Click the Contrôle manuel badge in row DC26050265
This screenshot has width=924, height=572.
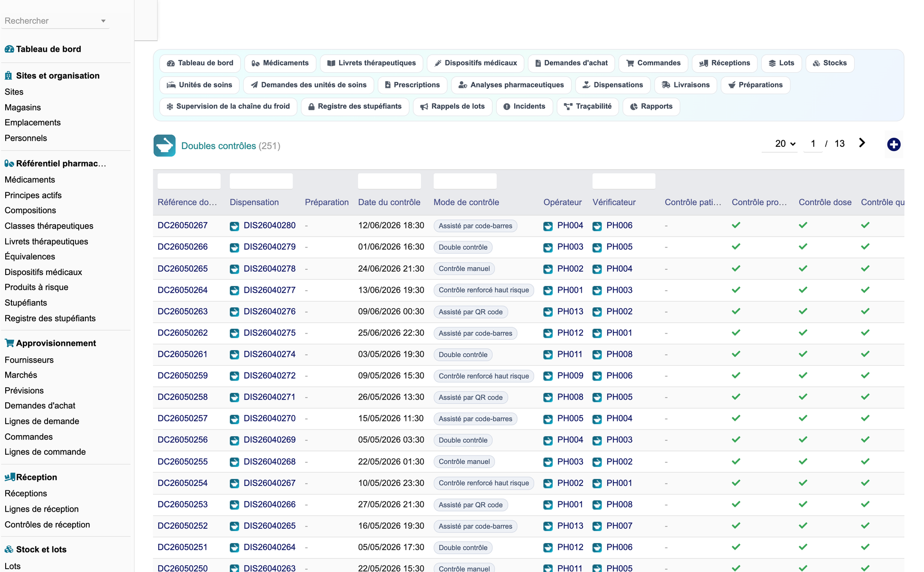(x=464, y=269)
